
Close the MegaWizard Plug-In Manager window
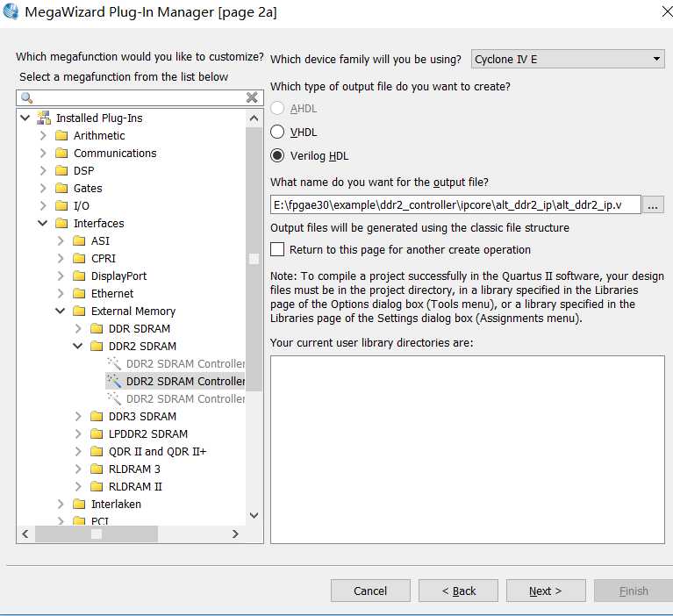667,11
